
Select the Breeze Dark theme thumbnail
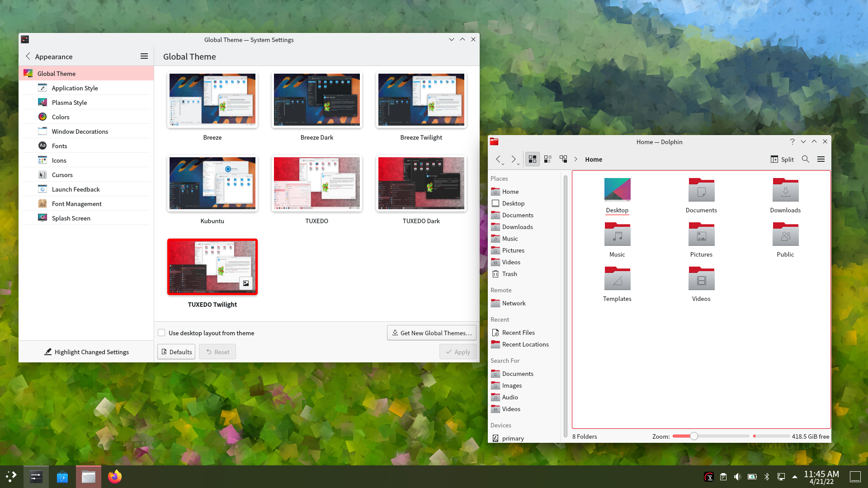[316, 100]
